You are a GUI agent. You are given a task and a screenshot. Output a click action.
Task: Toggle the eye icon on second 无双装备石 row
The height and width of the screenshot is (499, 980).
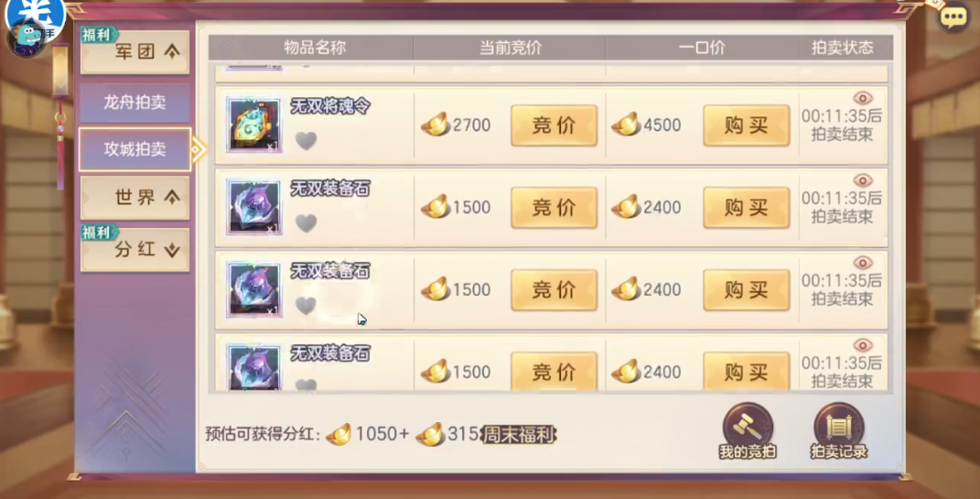point(863,263)
